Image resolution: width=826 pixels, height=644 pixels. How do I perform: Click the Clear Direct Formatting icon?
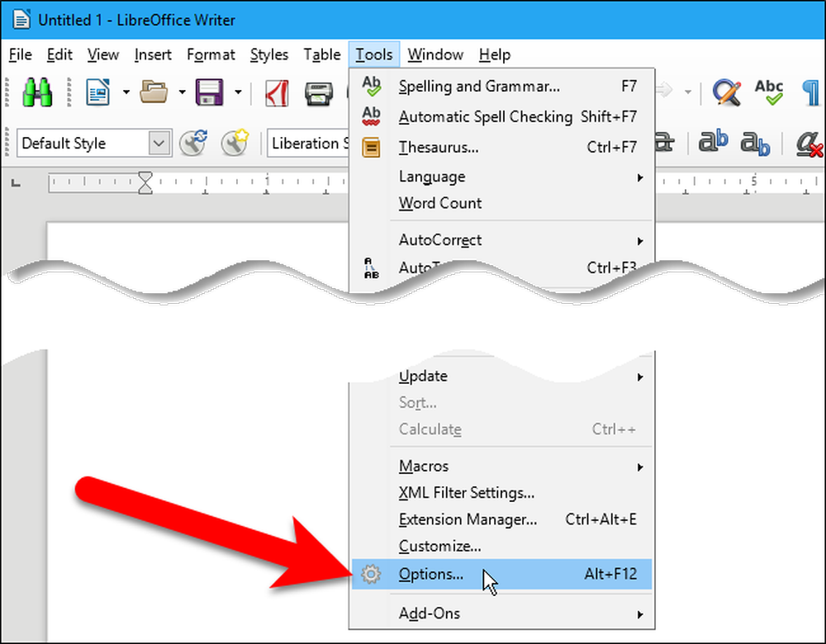809,143
